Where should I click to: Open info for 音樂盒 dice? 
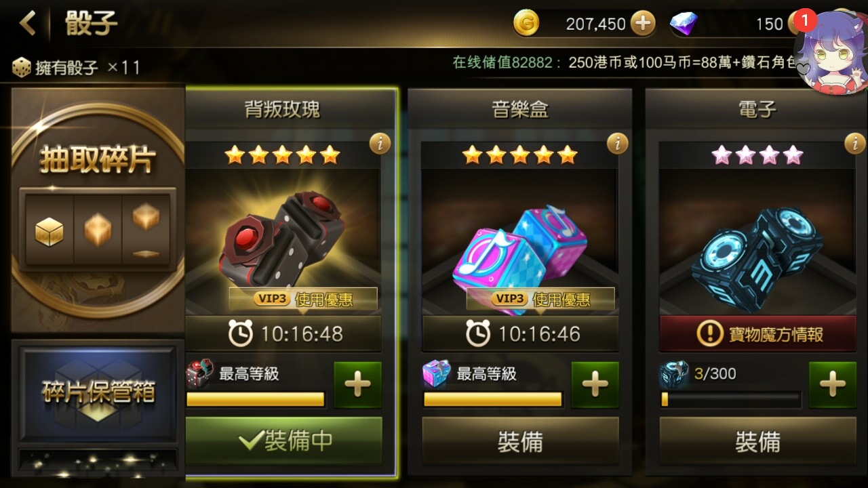click(617, 144)
